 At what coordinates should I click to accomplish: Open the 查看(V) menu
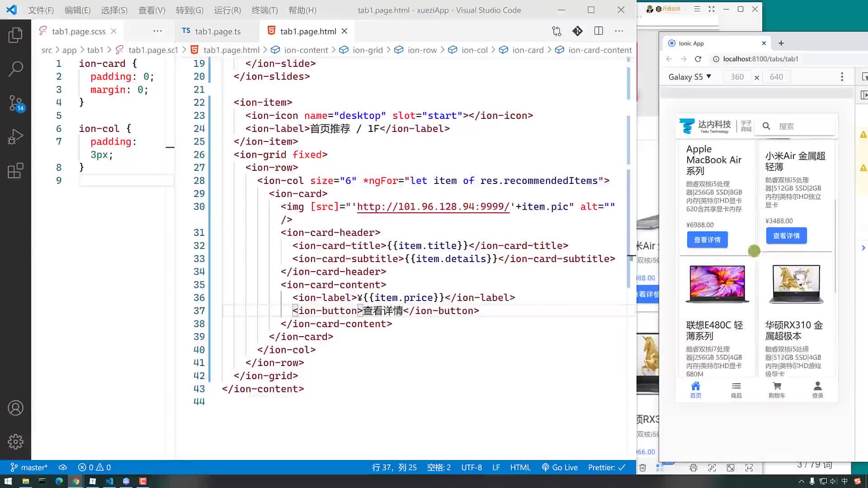tap(151, 10)
